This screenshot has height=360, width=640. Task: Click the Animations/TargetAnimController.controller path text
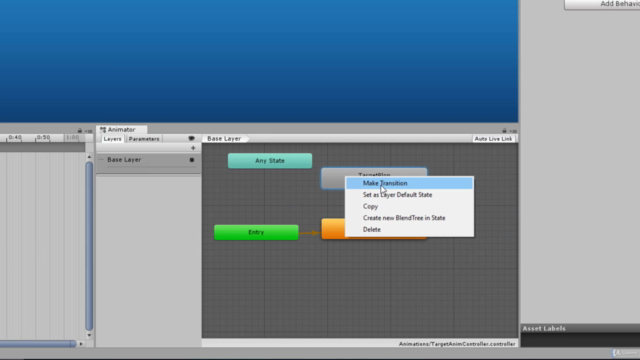coord(457,344)
